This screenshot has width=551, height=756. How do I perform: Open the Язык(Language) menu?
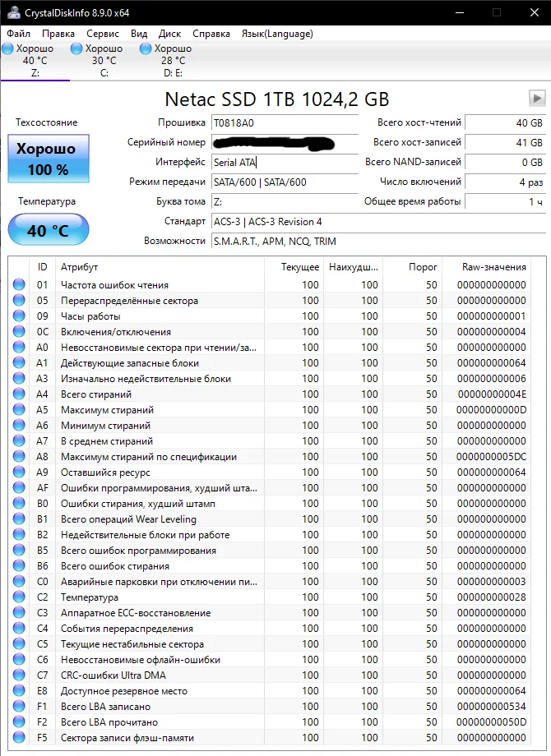[x=277, y=34]
